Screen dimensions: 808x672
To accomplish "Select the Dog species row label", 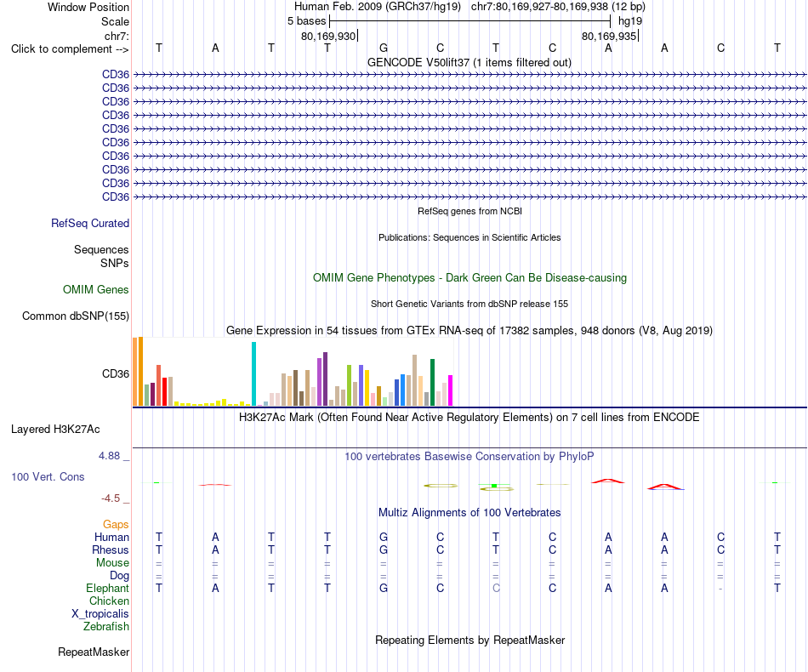I will pos(119,576).
